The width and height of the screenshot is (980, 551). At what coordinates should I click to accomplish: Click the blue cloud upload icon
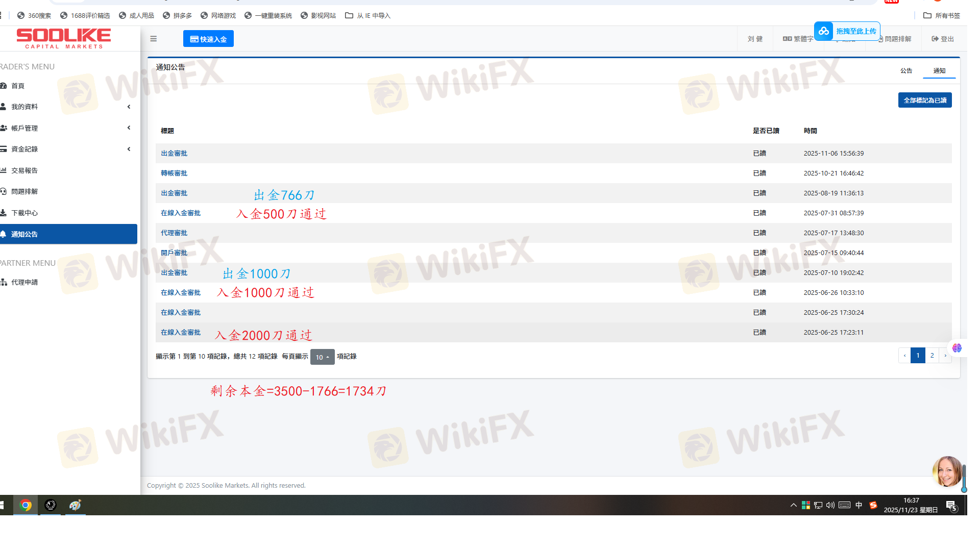pyautogui.click(x=823, y=31)
